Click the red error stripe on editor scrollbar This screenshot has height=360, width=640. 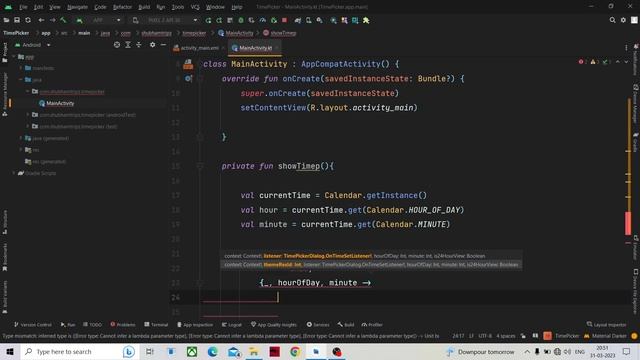click(628, 223)
